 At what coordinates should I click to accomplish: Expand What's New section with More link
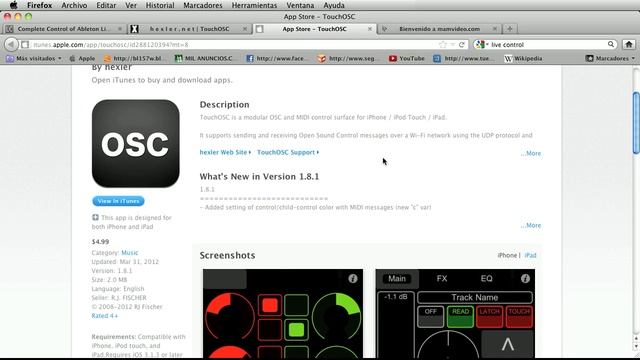[531, 225]
